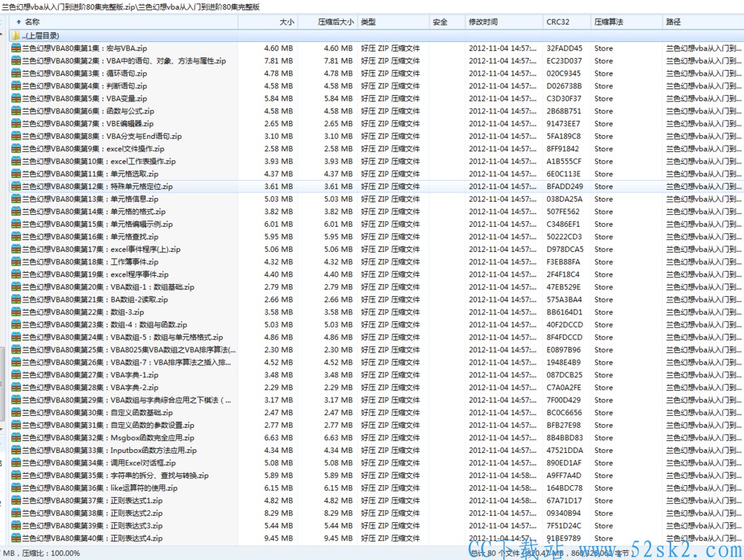The image size is (744, 560).
Task: Sort by the 类型 column header
Action: 393,22
